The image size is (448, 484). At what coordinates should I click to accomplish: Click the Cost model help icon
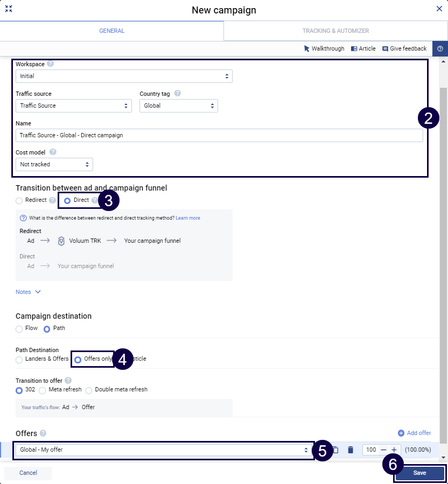53,152
